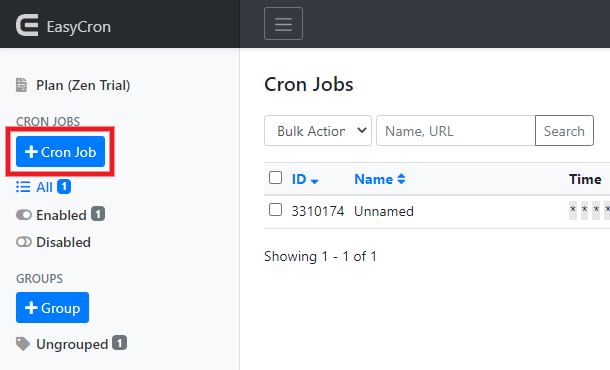The image size is (610, 370).
Task: Filter Enabled cron jobs
Action: click(60, 215)
